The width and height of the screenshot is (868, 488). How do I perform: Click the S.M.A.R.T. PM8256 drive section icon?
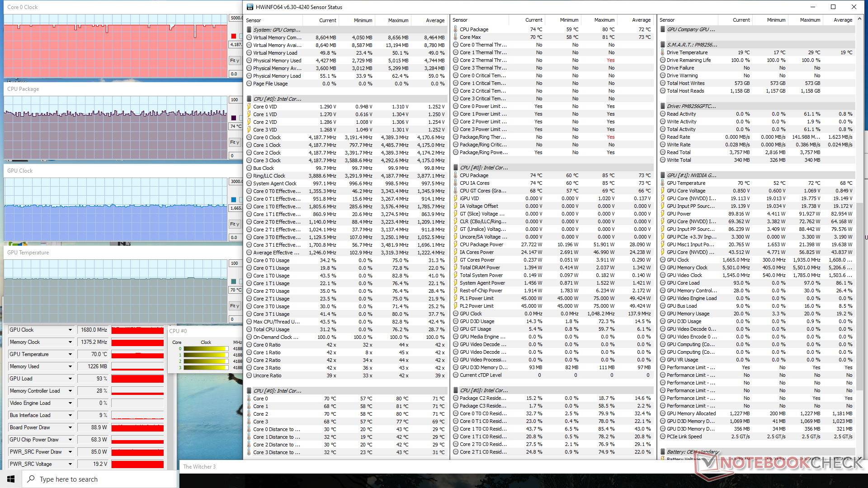click(x=663, y=45)
